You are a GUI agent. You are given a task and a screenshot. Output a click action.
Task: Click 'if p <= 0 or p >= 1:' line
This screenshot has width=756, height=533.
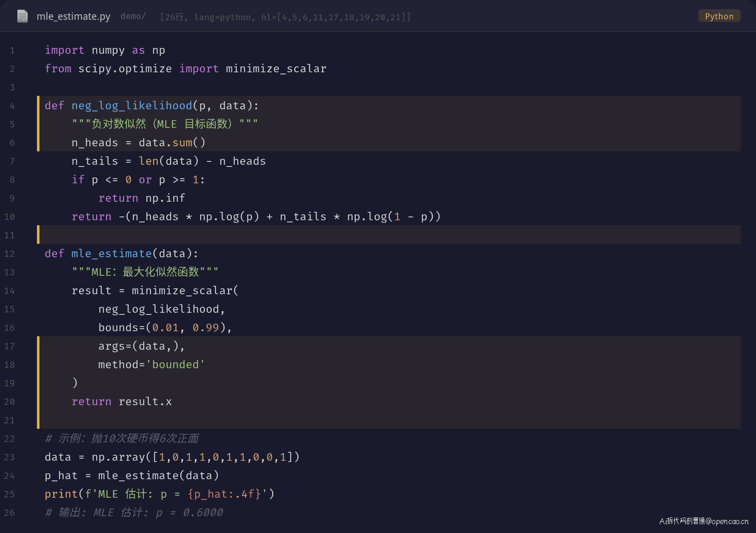pyautogui.click(x=138, y=180)
